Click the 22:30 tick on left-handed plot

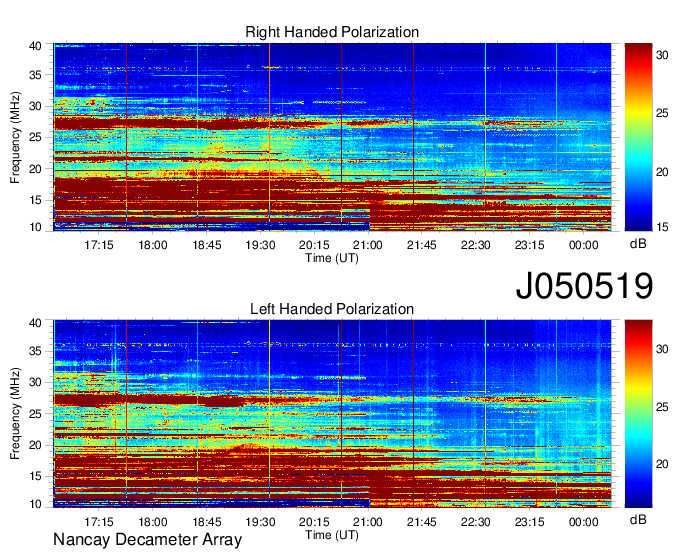pos(476,522)
